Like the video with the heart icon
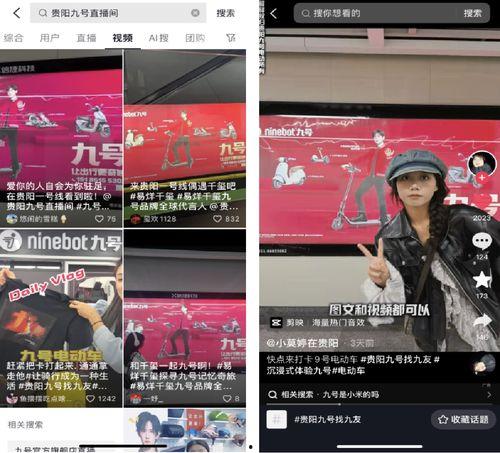Viewport: 500px width, 453px height. (481, 203)
